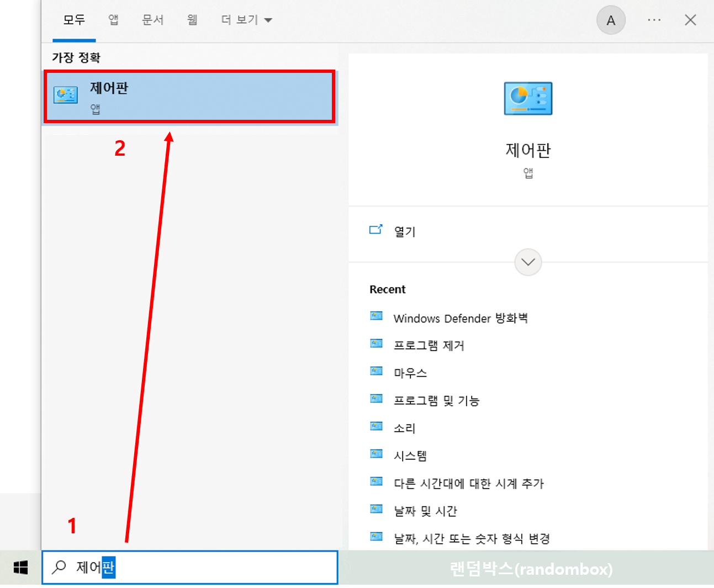Click the magnifier icon in the search box

click(x=59, y=567)
